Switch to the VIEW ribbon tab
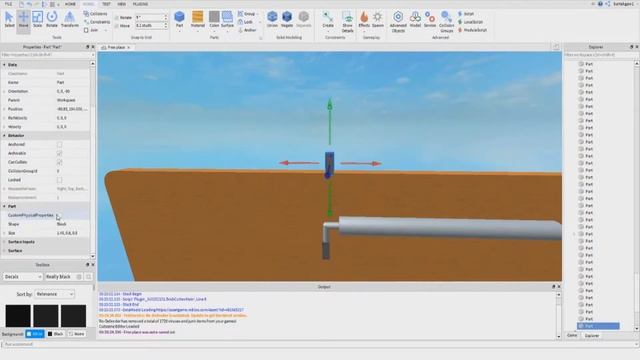640x360 pixels. coord(122,4)
